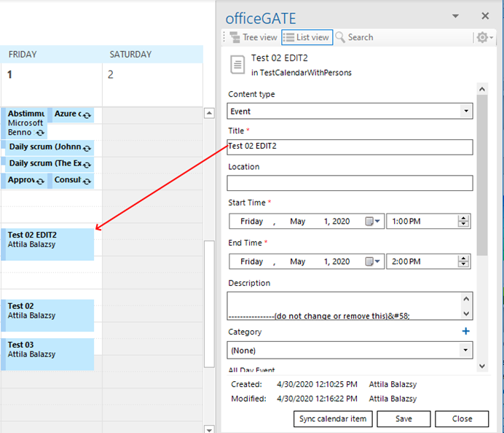
Task: Open officeGATE pane options arrow
Action: click(455, 16)
